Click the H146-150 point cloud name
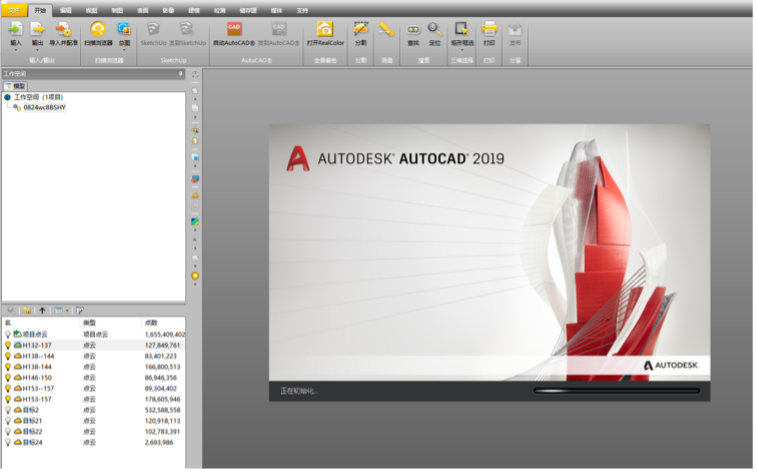757x473 pixels. pos(37,377)
